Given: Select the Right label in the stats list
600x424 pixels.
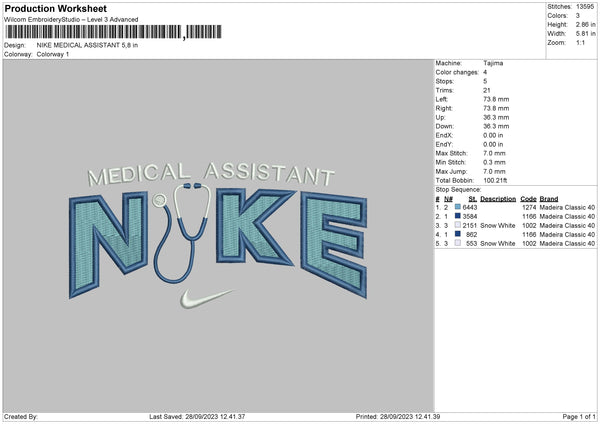Looking at the screenshot, I should [444, 108].
